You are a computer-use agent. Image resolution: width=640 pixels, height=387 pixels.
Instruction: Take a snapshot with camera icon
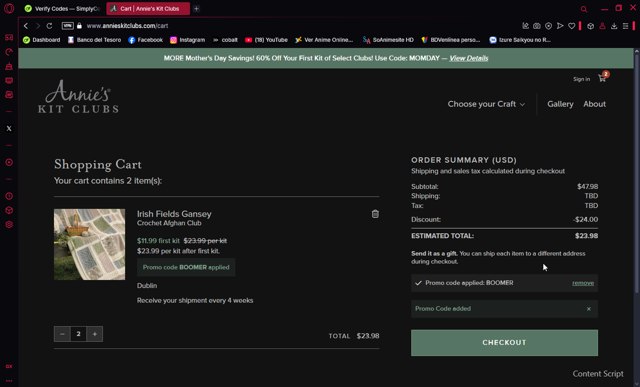(x=537, y=26)
